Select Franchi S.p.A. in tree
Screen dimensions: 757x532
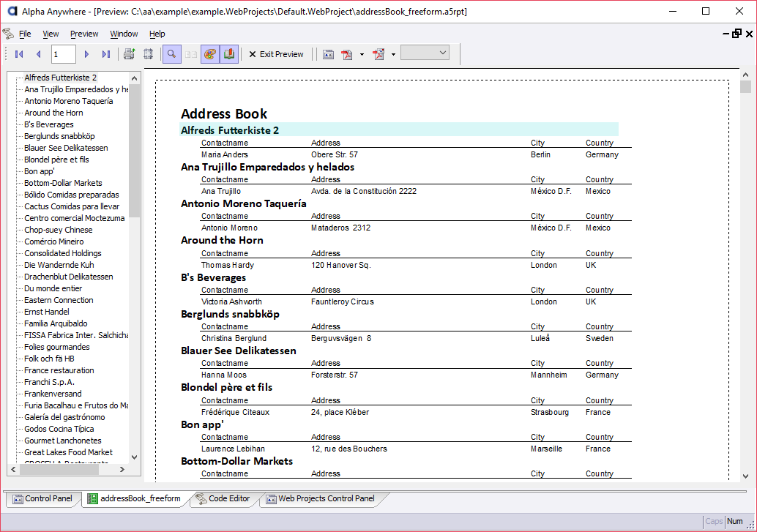coord(49,382)
